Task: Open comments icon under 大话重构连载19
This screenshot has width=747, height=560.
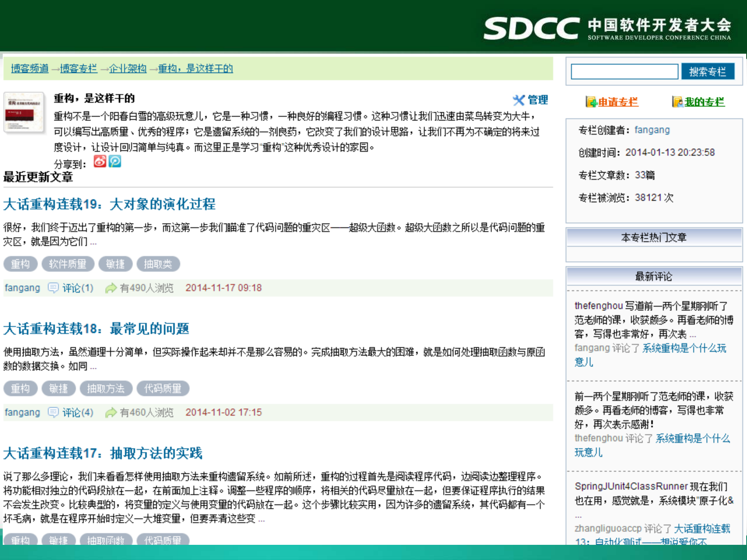Action: [53, 288]
